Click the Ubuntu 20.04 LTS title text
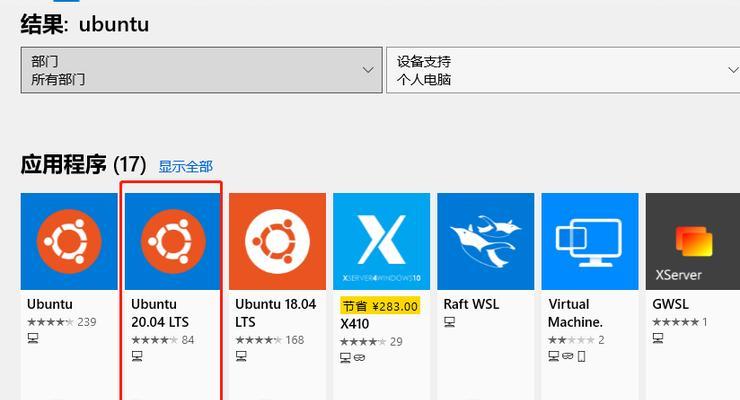 coord(160,313)
